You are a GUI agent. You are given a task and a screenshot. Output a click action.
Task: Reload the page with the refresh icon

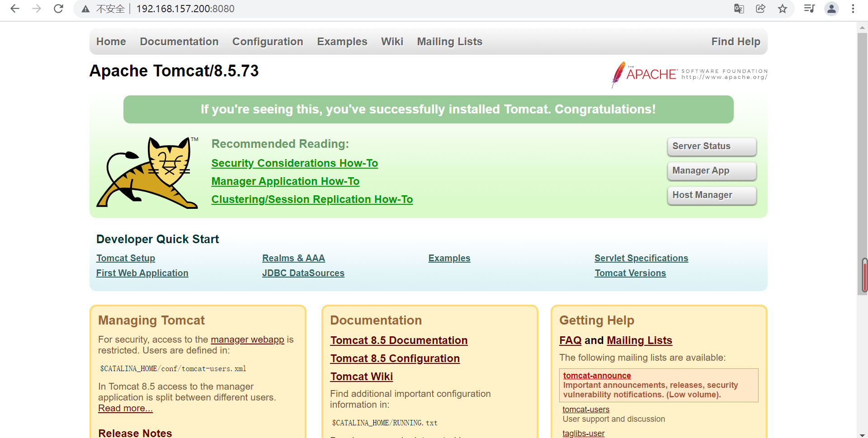pos(58,9)
